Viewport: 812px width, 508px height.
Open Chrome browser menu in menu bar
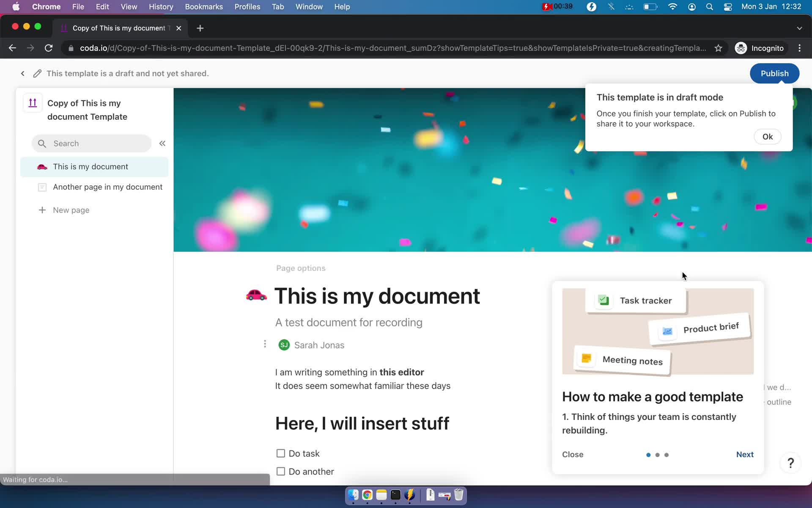click(x=46, y=6)
